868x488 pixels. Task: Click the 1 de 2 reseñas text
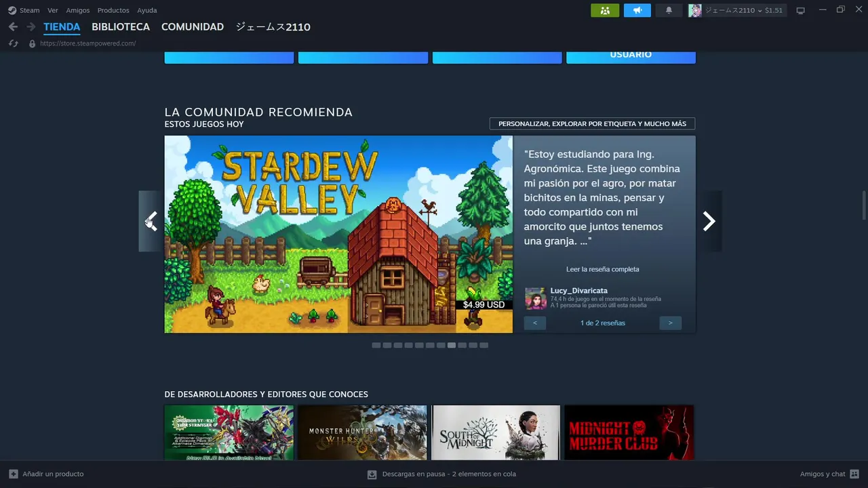603,323
